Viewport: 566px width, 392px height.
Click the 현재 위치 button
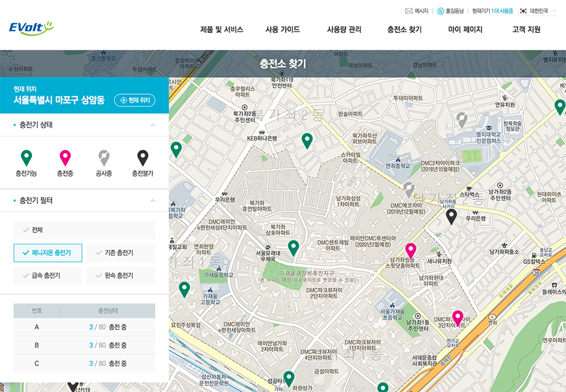(x=135, y=101)
